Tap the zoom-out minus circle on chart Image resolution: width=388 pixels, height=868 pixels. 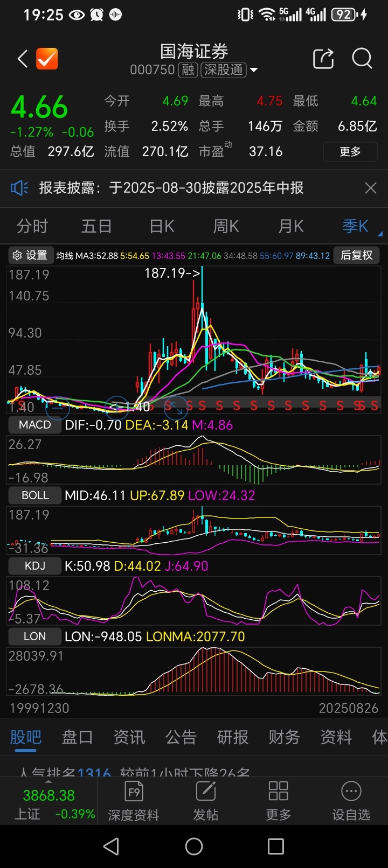[57, 408]
